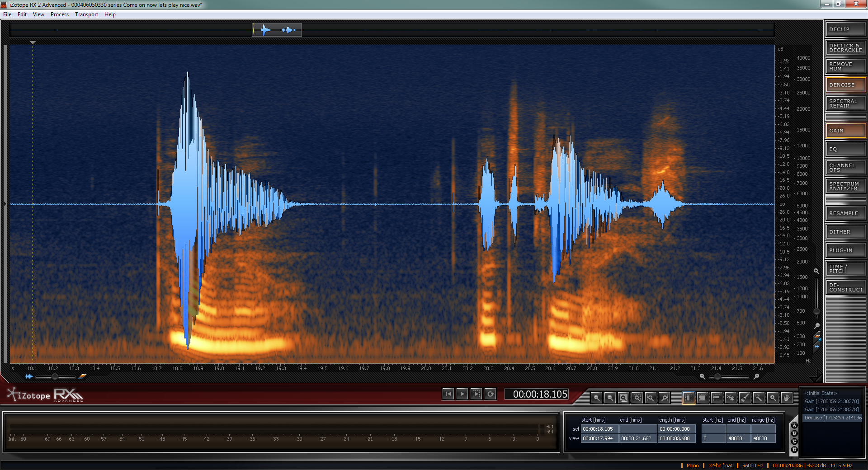The image size is (868, 470).
Task: Toggle the Denoise module panel
Action: coord(845,85)
